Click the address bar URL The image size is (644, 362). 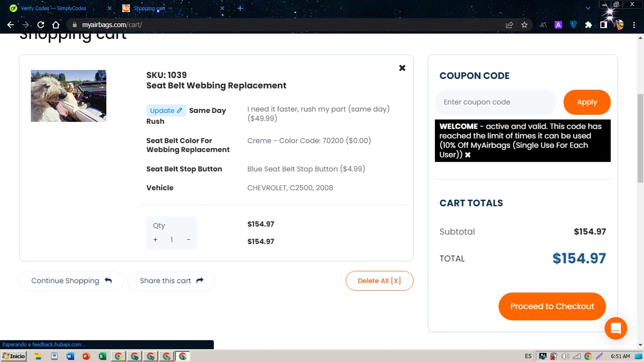[x=112, y=25]
